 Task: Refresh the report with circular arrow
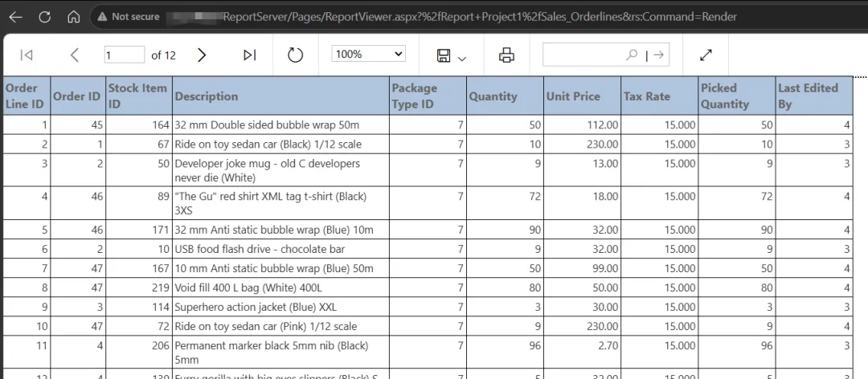point(296,55)
